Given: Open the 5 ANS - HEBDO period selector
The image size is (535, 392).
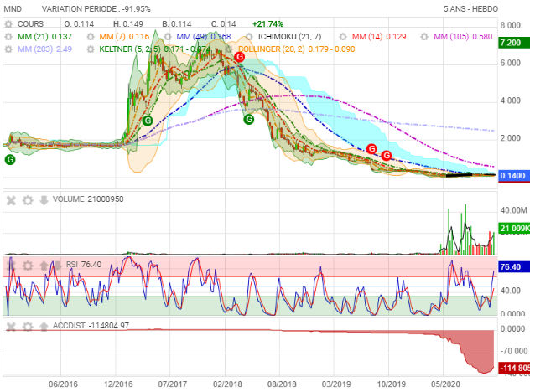Looking at the screenshot, I should [493, 8].
